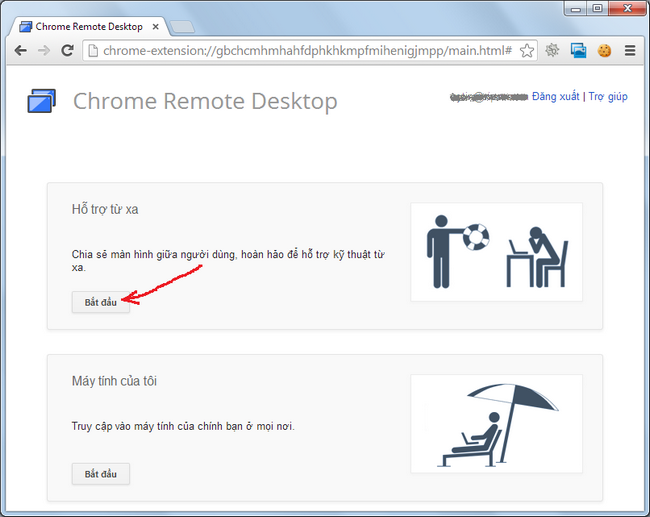Click the blue screens extension icon
The width and height of the screenshot is (650, 517).
[578, 50]
